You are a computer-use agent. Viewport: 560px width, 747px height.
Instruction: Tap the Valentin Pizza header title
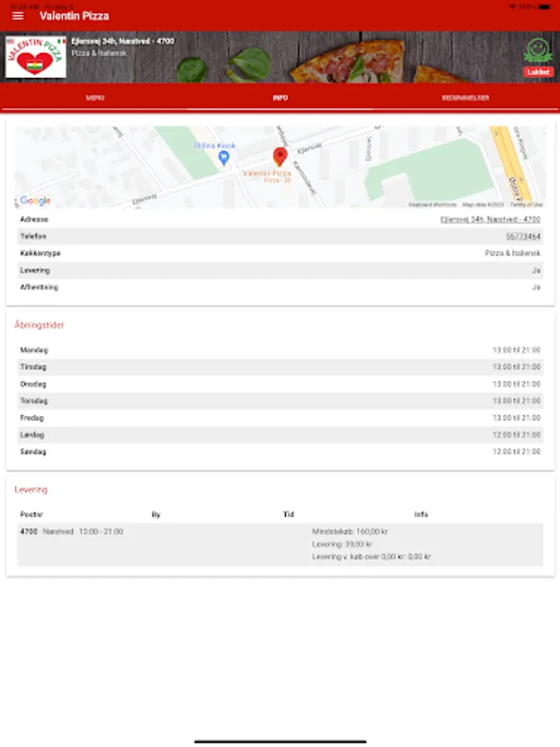[x=75, y=16]
